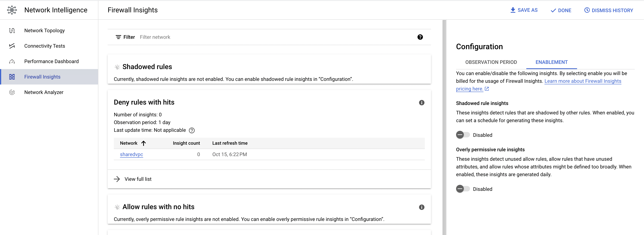Image resolution: width=644 pixels, height=235 pixels.
Task: Click the Network Analyzer sidebar icon
Action: [12, 92]
